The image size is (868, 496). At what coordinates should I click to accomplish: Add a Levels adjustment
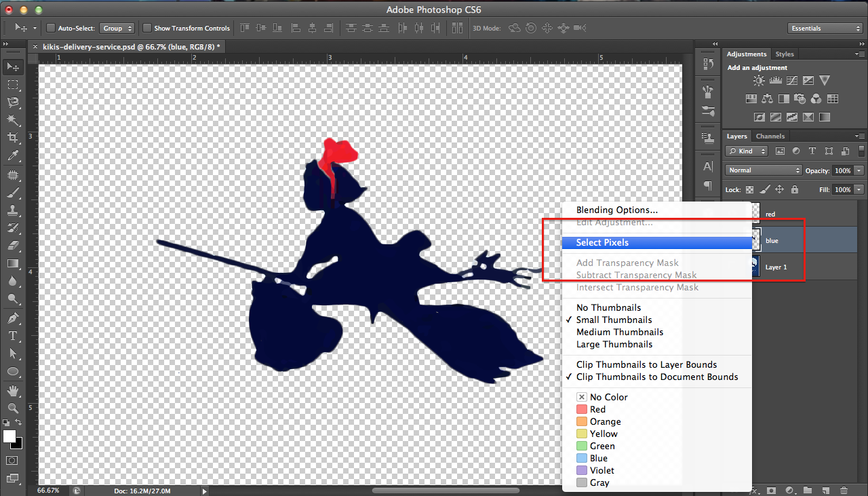775,81
